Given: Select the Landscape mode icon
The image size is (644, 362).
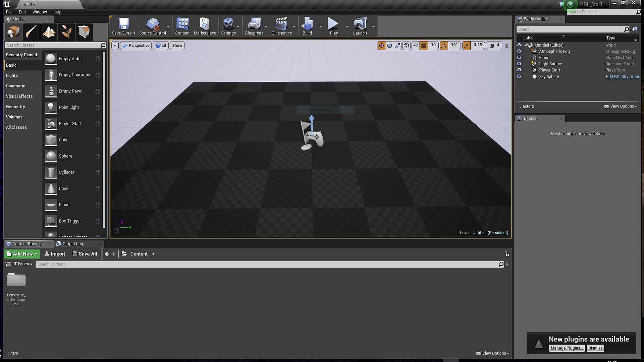Looking at the screenshot, I should [49, 32].
